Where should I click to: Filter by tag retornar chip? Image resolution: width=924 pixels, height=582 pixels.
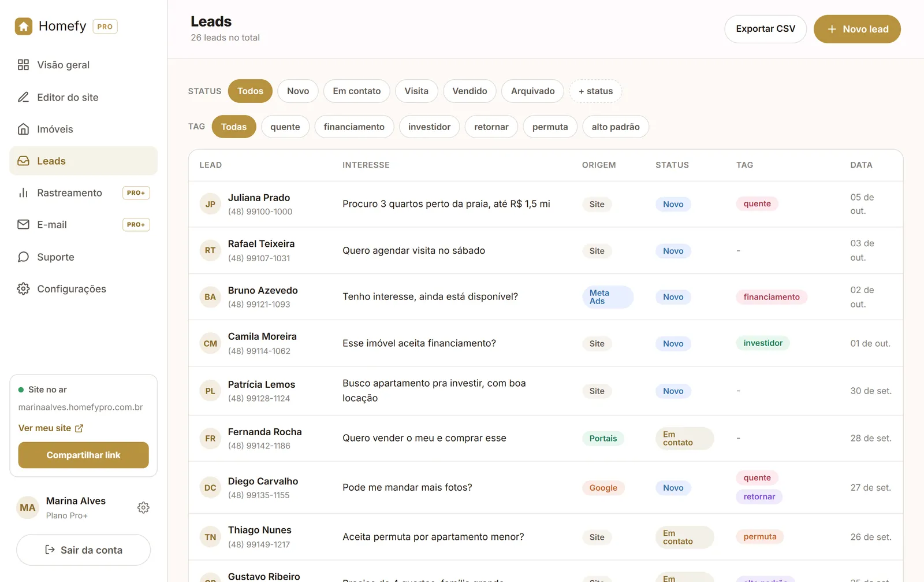click(491, 127)
